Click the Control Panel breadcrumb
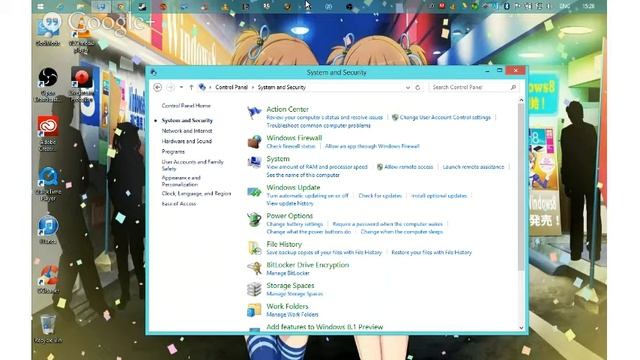 [231, 87]
